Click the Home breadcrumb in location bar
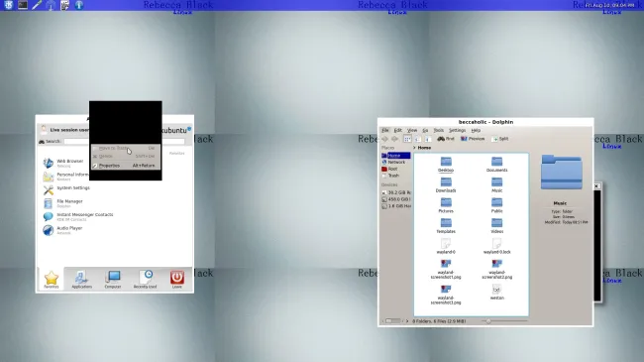The image size is (644, 362). pyautogui.click(x=424, y=148)
